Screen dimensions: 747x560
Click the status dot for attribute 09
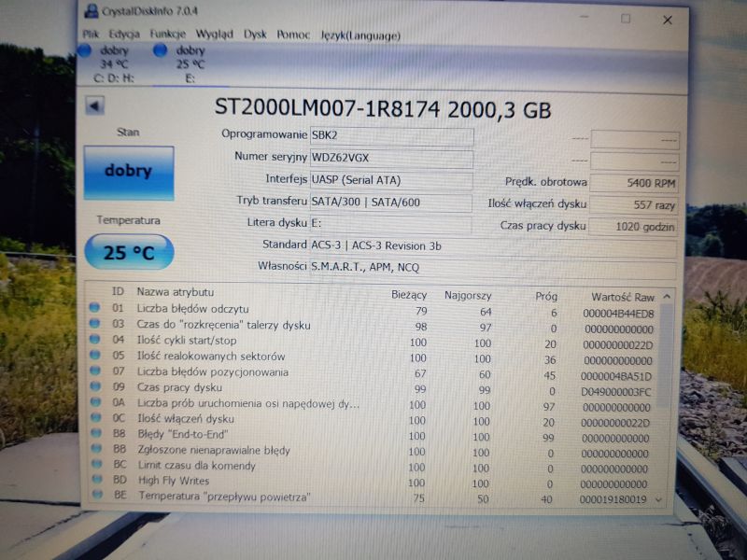(x=95, y=386)
